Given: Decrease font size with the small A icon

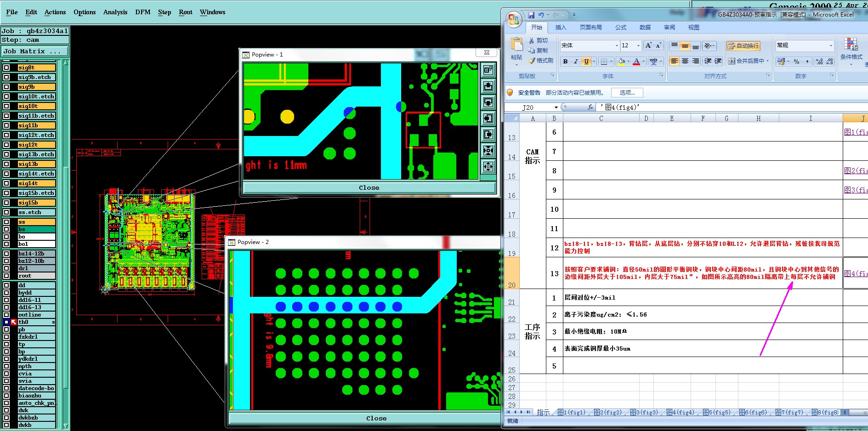Looking at the screenshot, I should pos(658,45).
